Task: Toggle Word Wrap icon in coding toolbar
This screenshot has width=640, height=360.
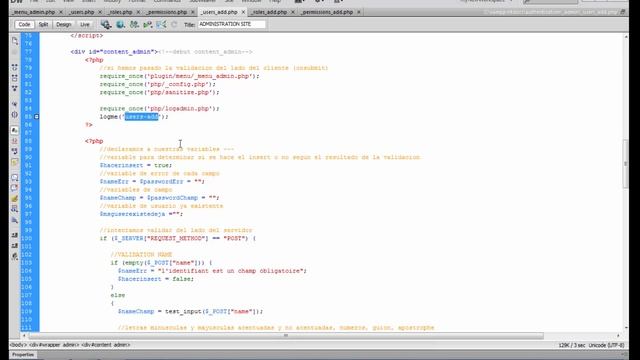Action: pos(15,151)
